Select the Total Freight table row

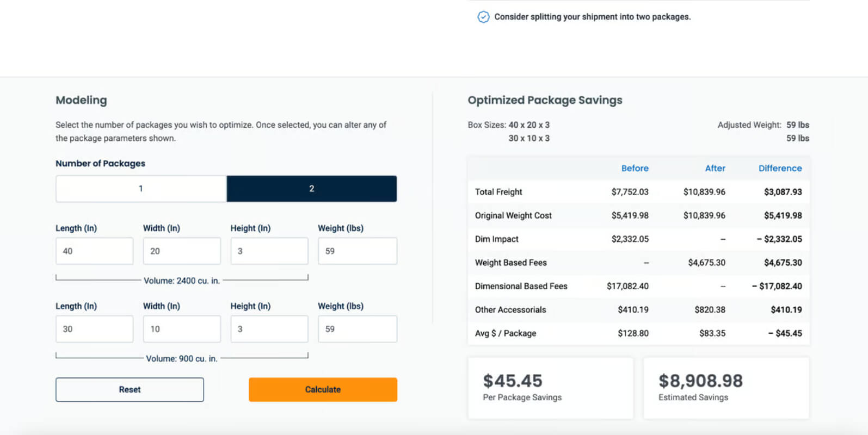pos(638,192)
